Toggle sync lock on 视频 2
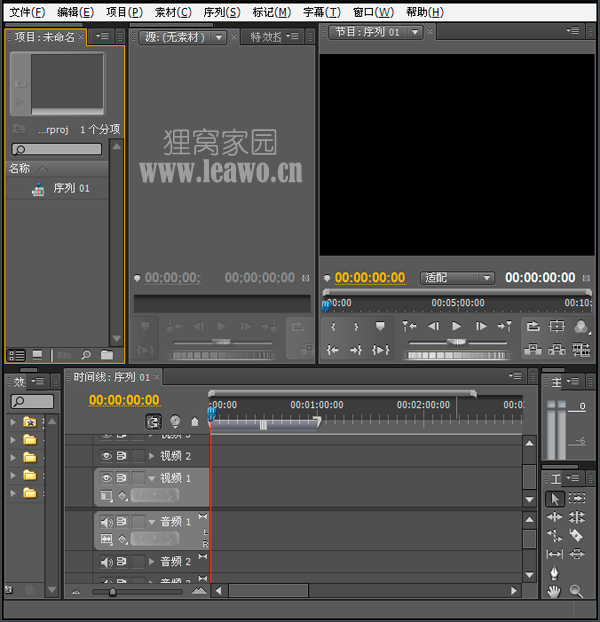The height and width of the screenshot is (622, 600). tap(121, 456)
